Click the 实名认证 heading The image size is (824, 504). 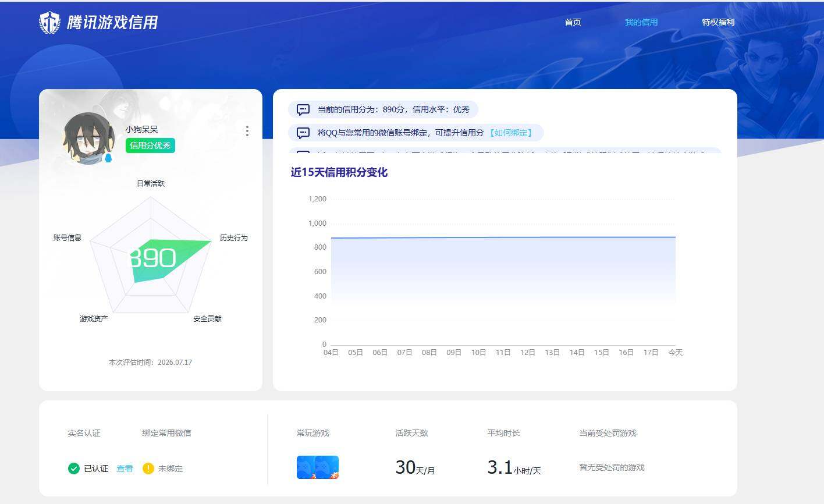point(84,433)
